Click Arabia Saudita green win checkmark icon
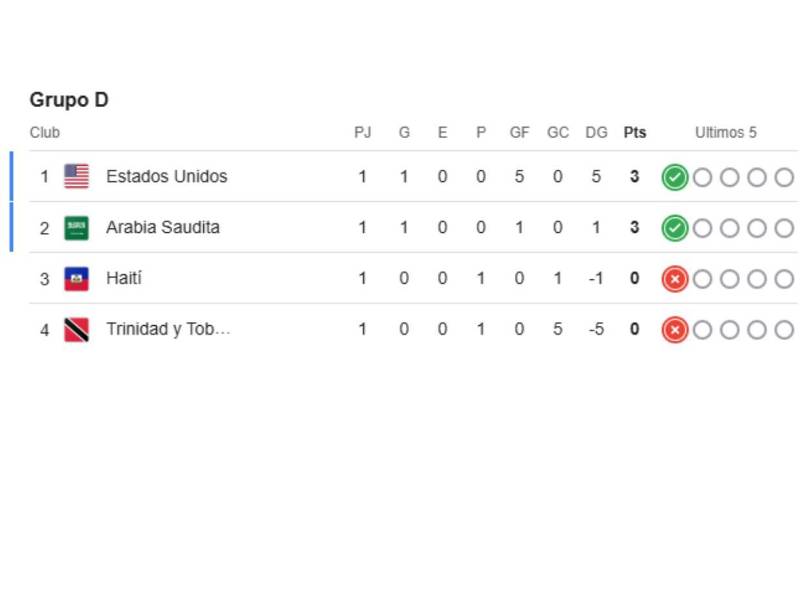The image size is (800, 600). (675, 229)
